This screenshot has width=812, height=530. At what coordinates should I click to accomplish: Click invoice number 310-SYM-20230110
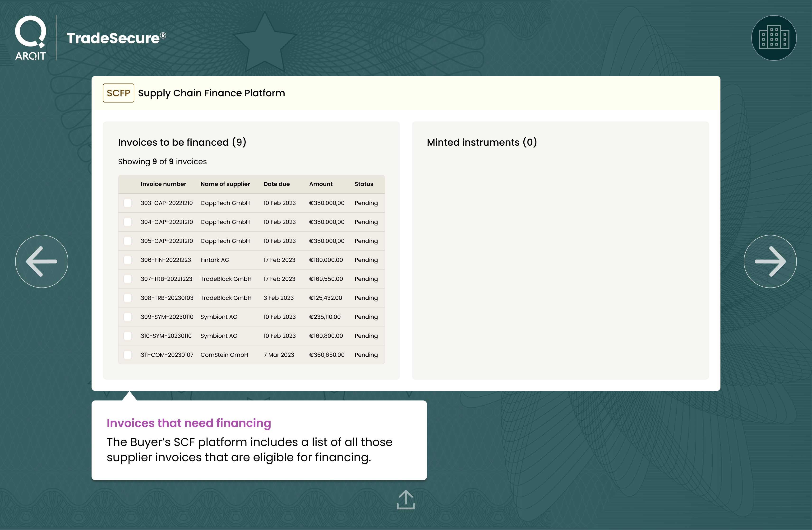click(x=166, y=336)
